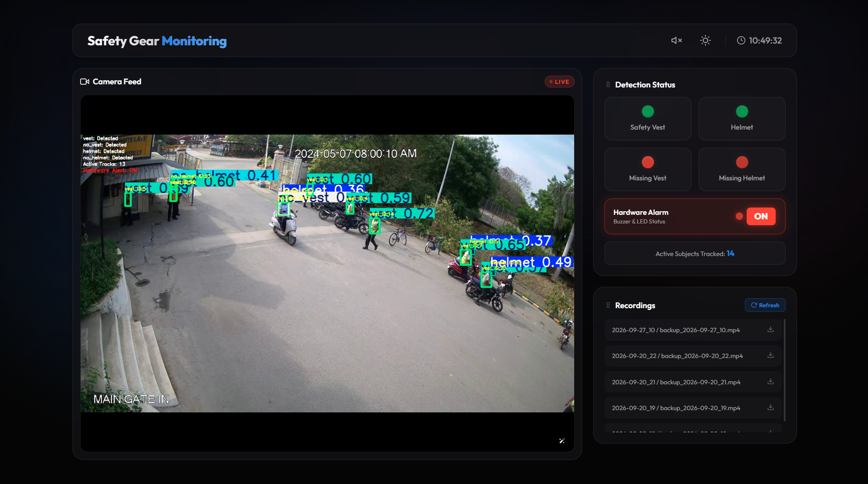868x484 pixels.
Task: Click the Active Tracks: 13 overlay text
Action: (x=104, y=164)
